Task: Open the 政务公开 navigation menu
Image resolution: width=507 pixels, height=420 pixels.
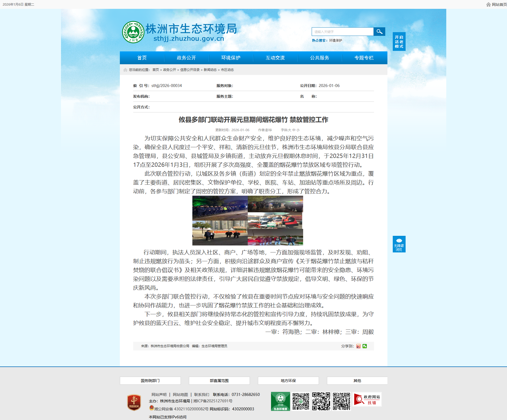Action: pyautogui.click(x=186, y=58)
